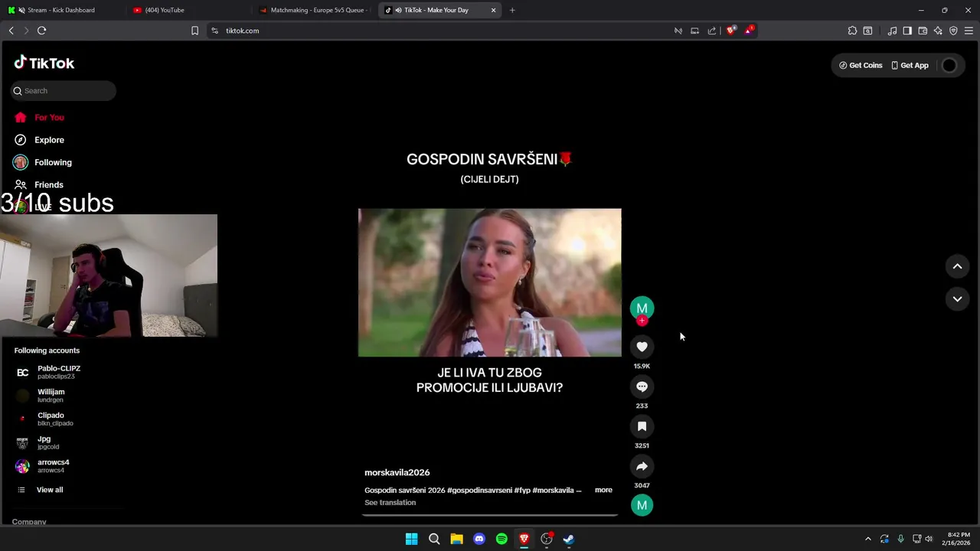Open the Brave VPN shield icon
The height and width of the screenshot is (551, 980).
[953, 31]
